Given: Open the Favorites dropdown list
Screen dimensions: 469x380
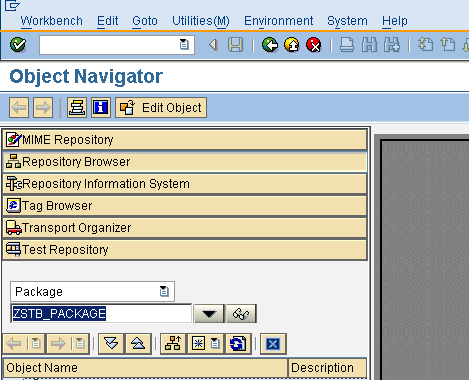Looking at the screenshot, I should point(216,344).
